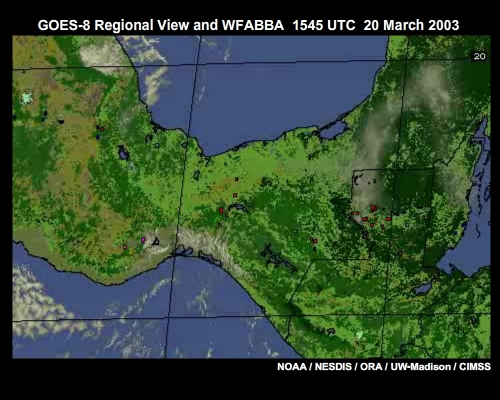Click the latitude label "20"
The width and height of the screenshot is (500, 400).
(x=479, y=56)
